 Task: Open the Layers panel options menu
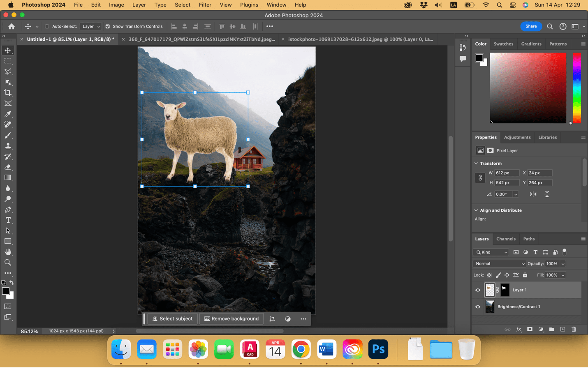coord(583,239)
